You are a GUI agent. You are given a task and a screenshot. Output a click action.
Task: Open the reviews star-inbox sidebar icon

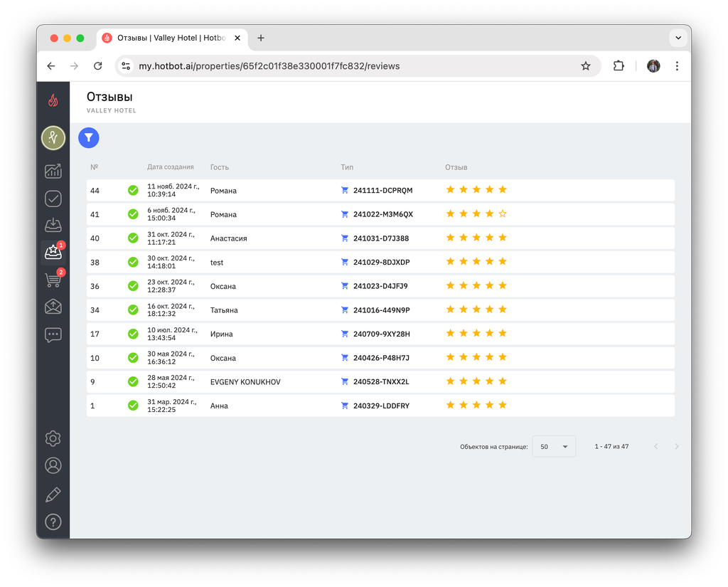click(x=53, y=252)
